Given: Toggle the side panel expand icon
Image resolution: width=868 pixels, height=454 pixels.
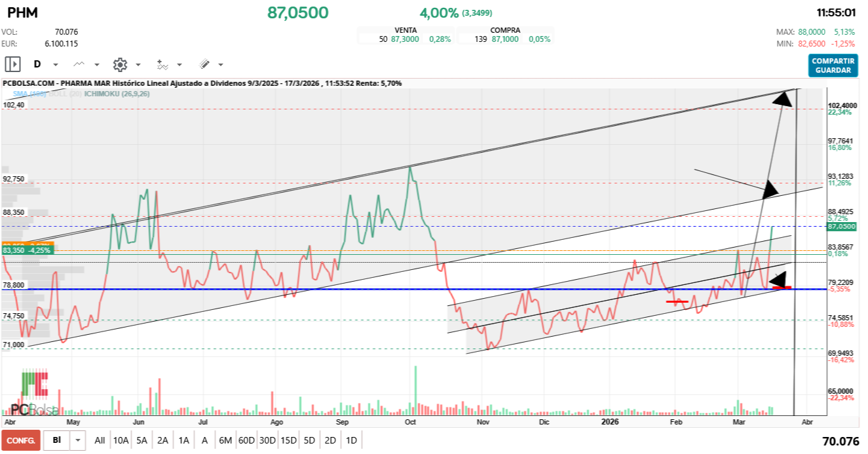Looking at the screenshot, I should (13, 64).
